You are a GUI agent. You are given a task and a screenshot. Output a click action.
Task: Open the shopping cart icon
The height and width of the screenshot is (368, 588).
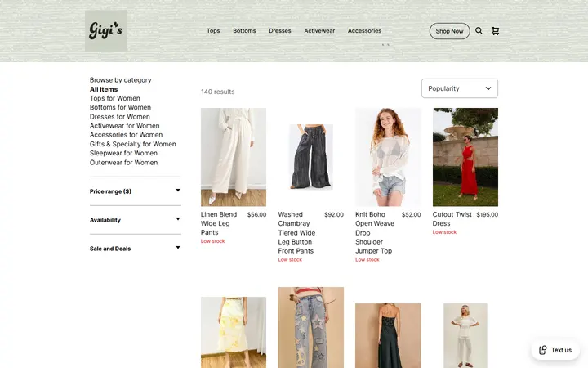pyautogui.click(x=495, y=31)
